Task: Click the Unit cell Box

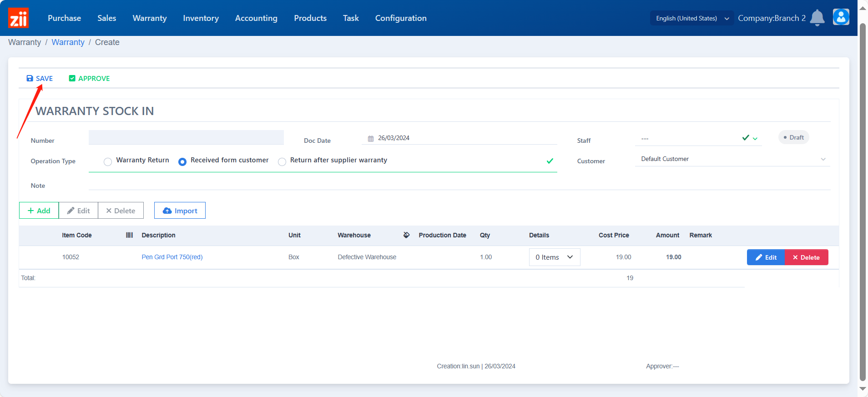Action: pos(294,257)
